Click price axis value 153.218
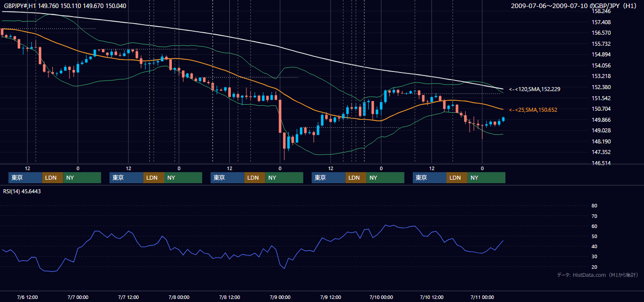Screen dimensions: 644x302 (602, 76)
